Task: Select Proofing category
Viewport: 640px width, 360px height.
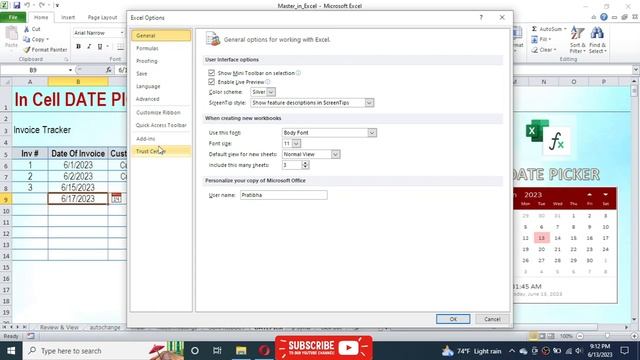Action: (161, 61)
